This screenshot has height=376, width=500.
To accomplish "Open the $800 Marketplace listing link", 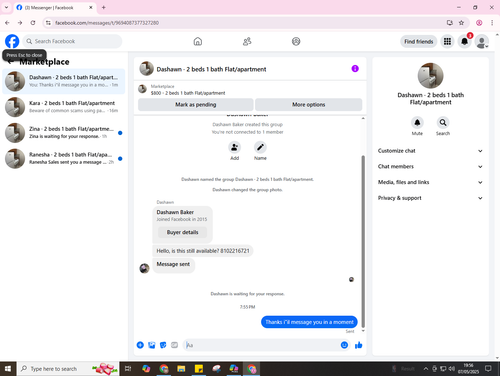I will pyautogui.click(x=188, y=93).
